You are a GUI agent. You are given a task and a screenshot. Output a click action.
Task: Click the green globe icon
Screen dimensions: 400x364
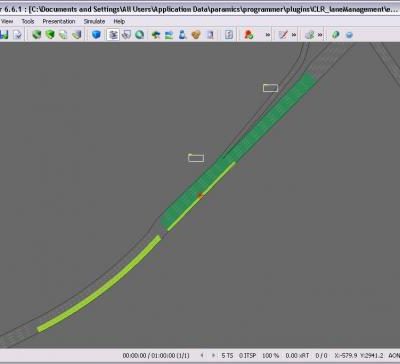(x=139, y=34)
